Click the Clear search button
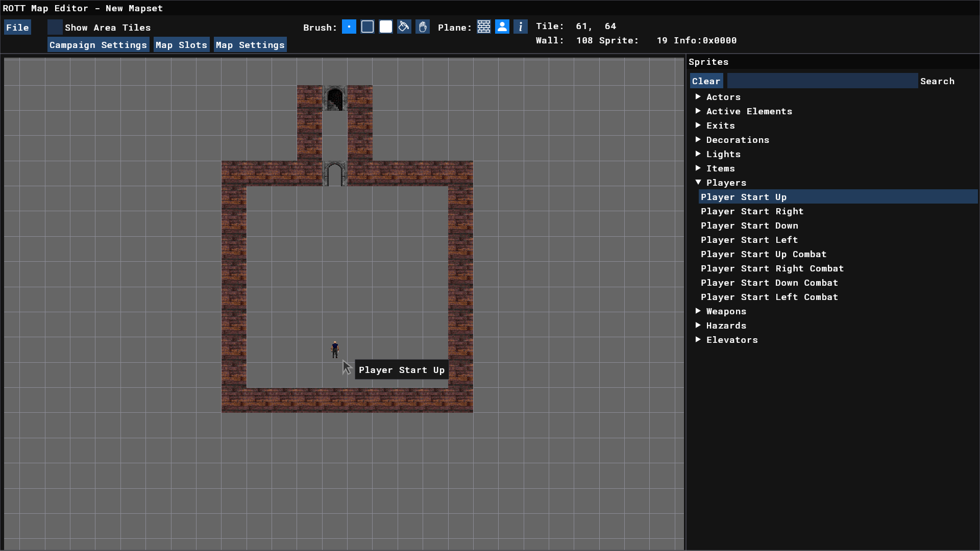This screenshot has height=551, width=980. click(x=706, y=81)
